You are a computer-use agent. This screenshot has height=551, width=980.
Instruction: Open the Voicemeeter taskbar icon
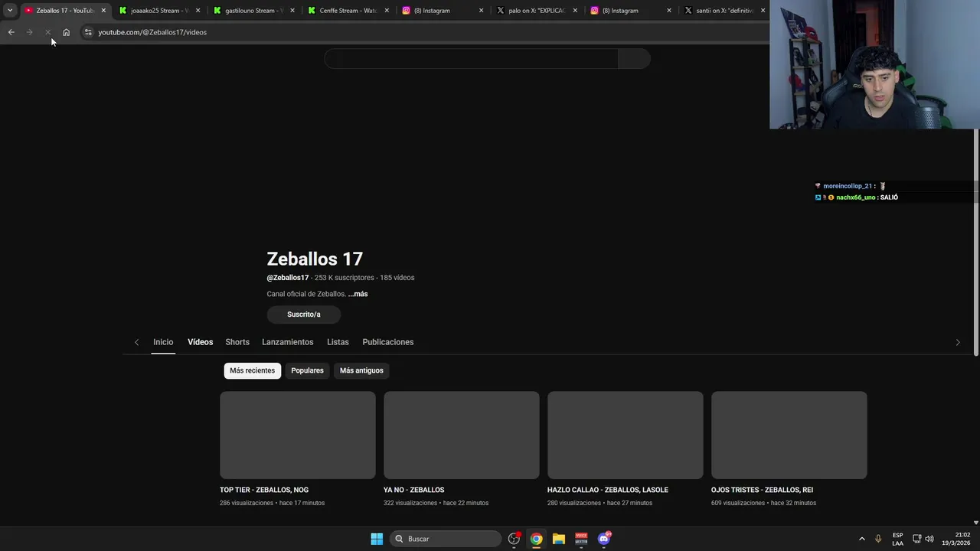pyautogui.click(x=581, y=539)
